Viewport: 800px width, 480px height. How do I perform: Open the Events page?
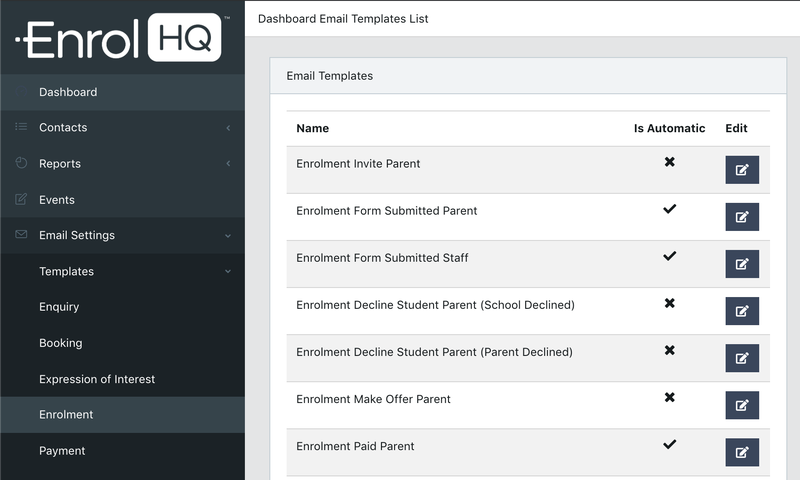coord(57,200)
